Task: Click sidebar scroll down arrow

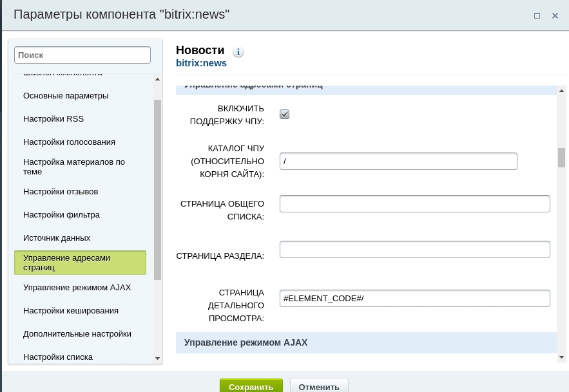Action: click(x=157, y=359)
